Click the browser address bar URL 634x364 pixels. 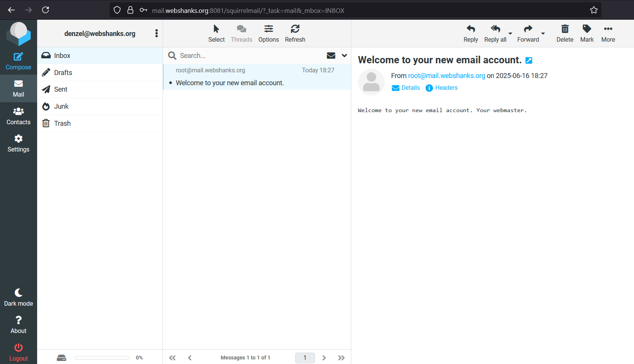tap(248, 11)
